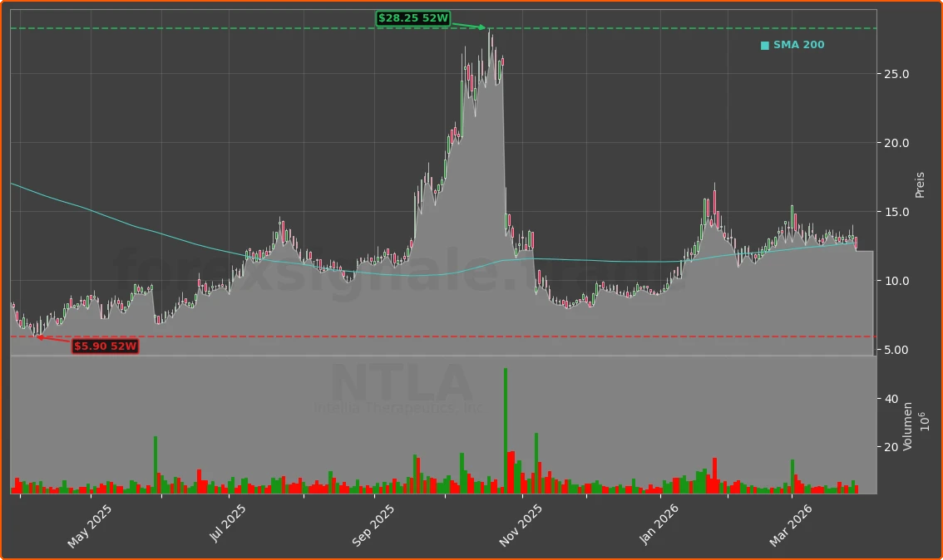Click the Jul 2025 date label
This screenshot has width=943, height=560.
[227, 523]
